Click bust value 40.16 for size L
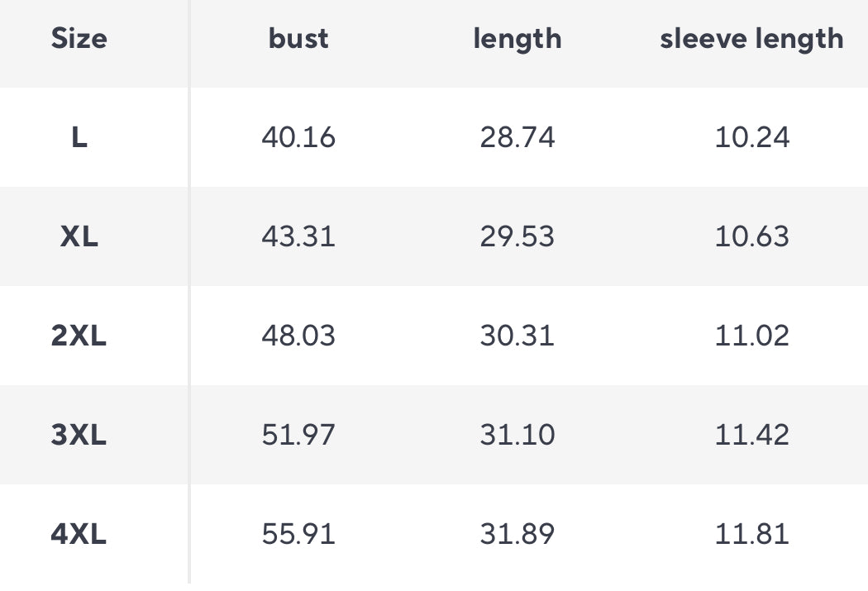 (x=298, y=137)
